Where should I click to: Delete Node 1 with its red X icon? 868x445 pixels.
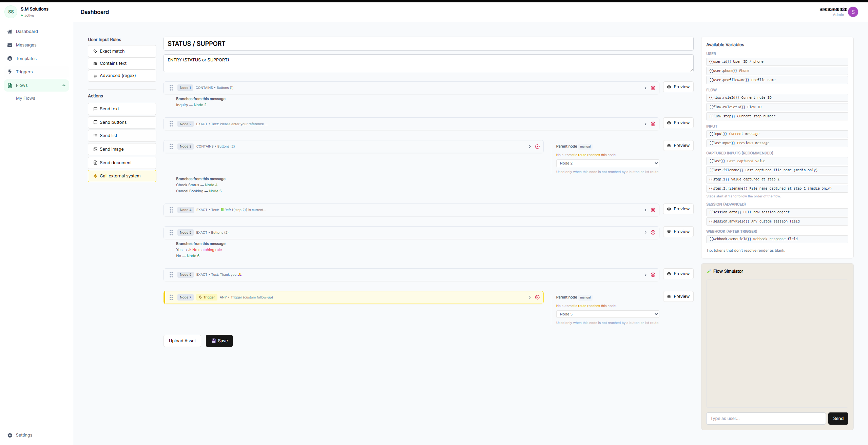(653, 88)
